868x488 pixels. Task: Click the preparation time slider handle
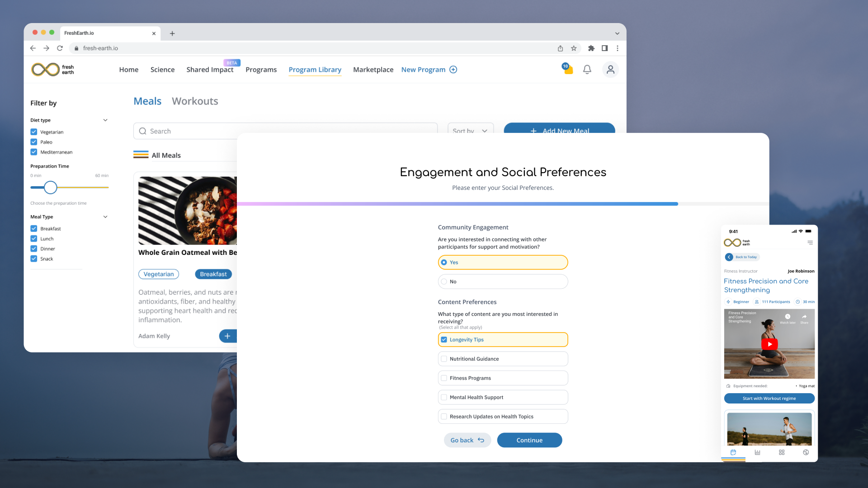click(51, 187)
